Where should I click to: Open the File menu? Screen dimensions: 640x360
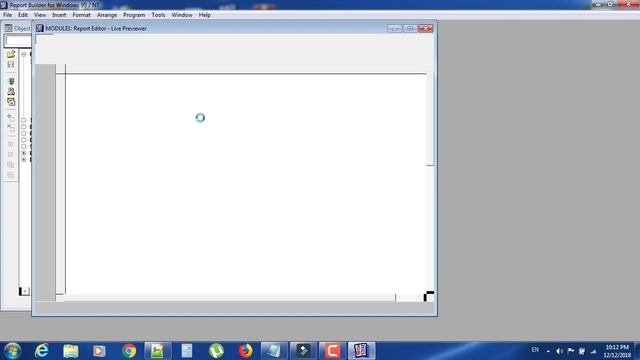pyautogui.click(x=7, y=15)
